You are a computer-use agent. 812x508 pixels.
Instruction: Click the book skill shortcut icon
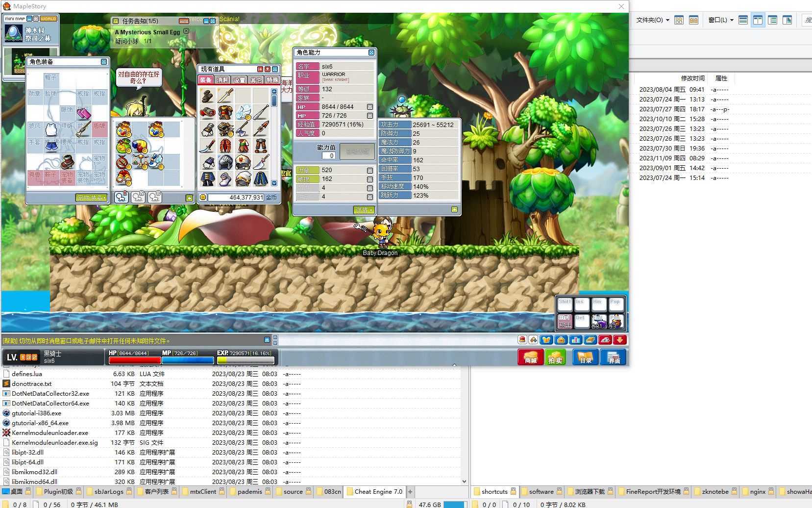click(x=591, y=340)
